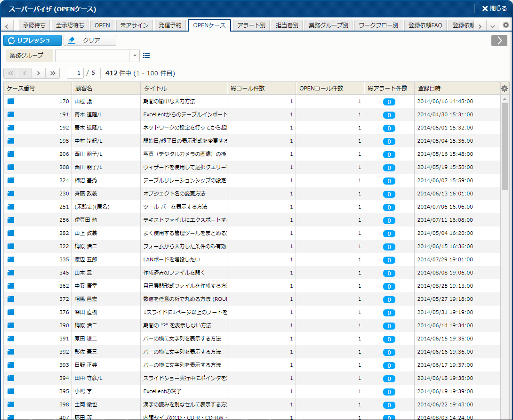This screenshot has width=513, height=420.
Task: Click the alert count badge for case 191
Action: coord(389,115)
